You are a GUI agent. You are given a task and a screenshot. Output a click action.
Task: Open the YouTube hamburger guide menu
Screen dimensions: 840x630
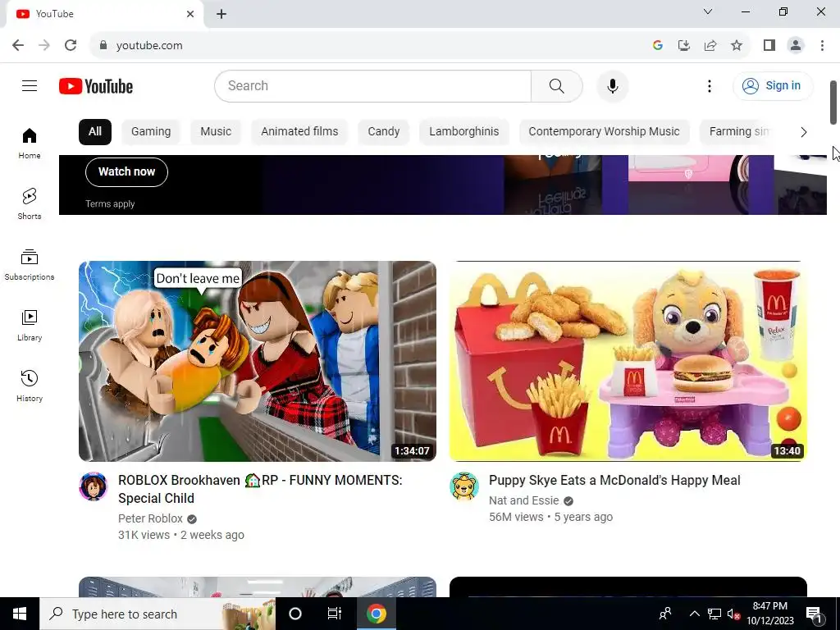point(30,85)
